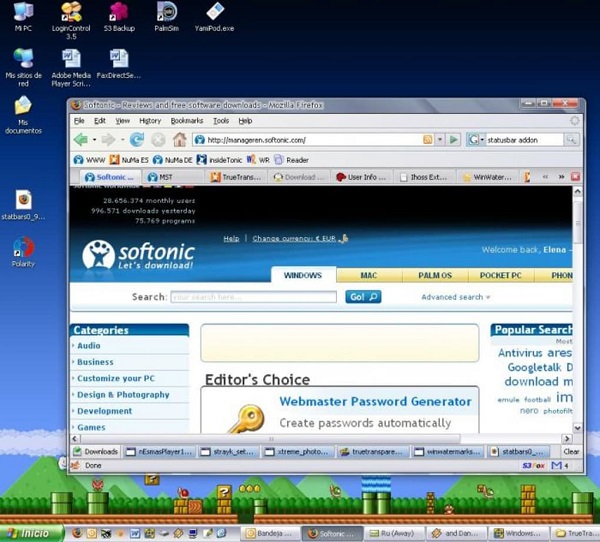
Task: Switch to the MAC platform tab
Action: (x=368, y=275)
